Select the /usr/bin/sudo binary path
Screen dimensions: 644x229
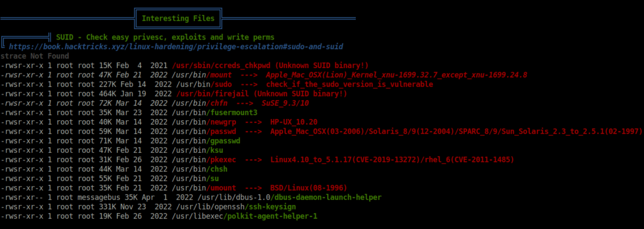coord(199,84)
